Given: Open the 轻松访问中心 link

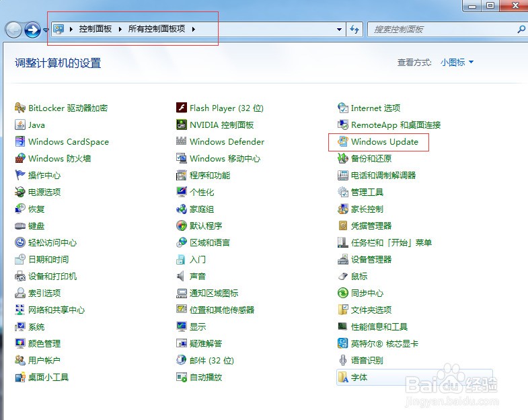Looking at the screenshot, I should click(52, 243).
